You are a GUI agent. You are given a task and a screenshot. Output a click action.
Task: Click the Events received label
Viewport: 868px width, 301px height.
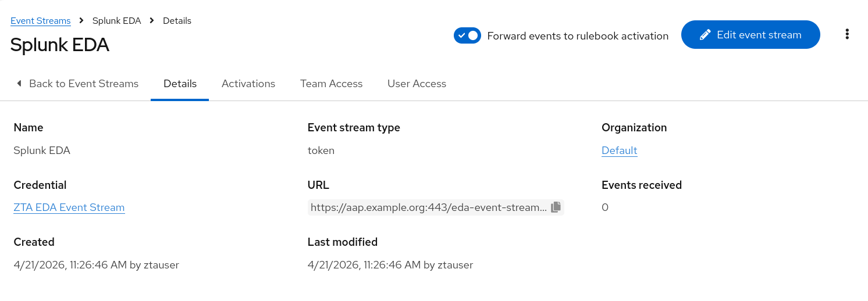(x=642, y=185)
